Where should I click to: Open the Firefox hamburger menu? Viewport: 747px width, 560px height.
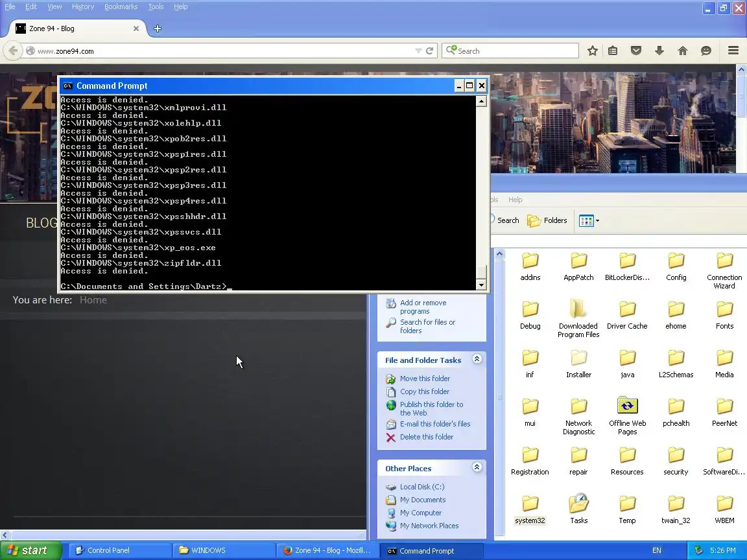733,51
